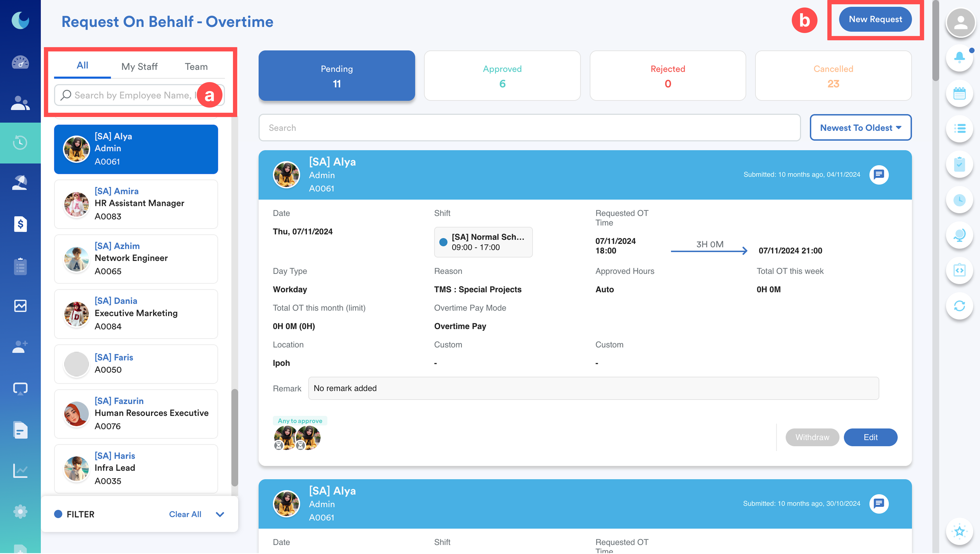Click the refresh sync icon on right
This screenshot has height=554, width=980.
[959, 306]
